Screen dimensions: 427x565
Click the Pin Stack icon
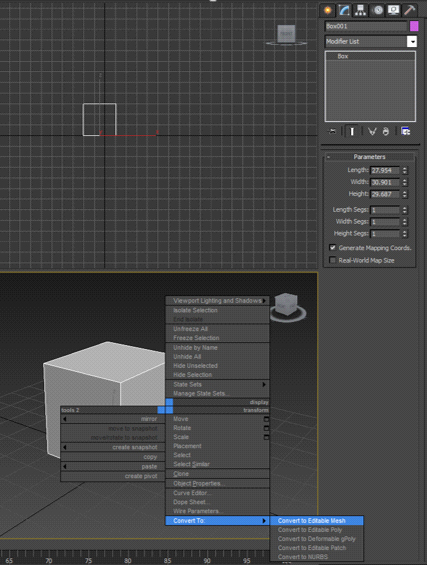pos(332,132)
